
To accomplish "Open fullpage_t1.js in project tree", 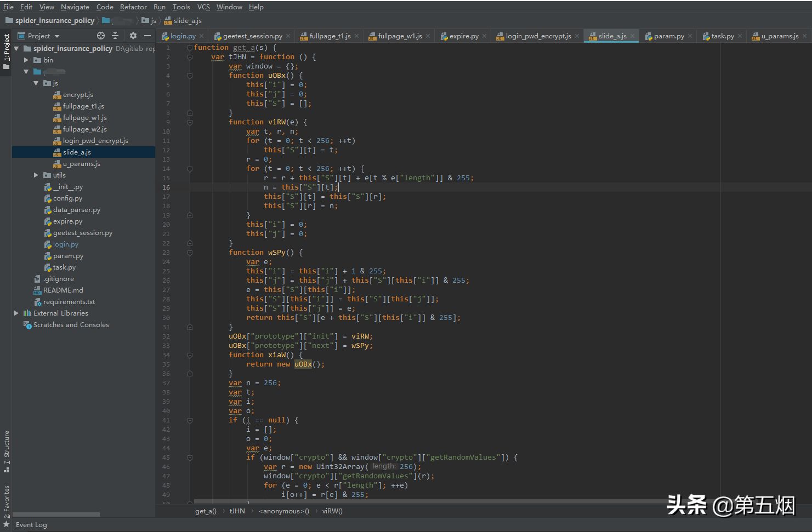I will (x=78, y=106).
